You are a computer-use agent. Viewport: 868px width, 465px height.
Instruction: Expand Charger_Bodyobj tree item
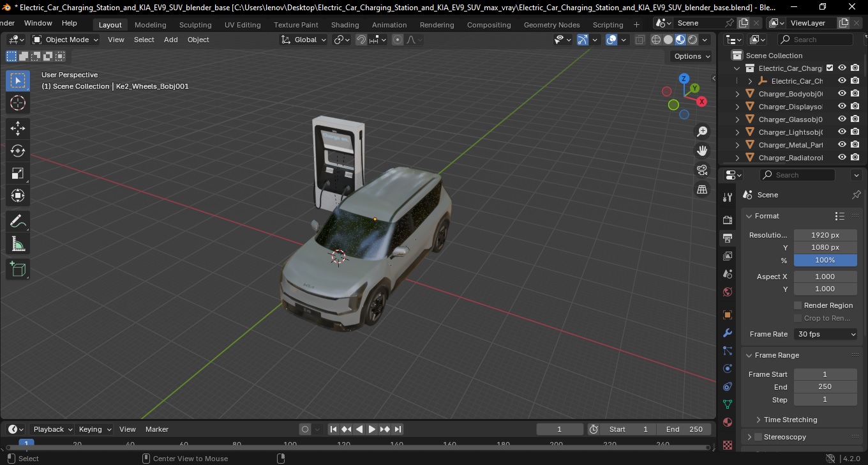(738, 94)
